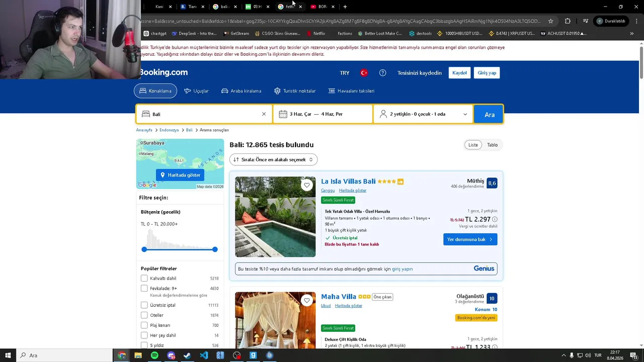Image resolution: width=644 pixels, height=362 pixels.
Task: Select the Turistik noktalar tab
Action: tap(295, 91)
